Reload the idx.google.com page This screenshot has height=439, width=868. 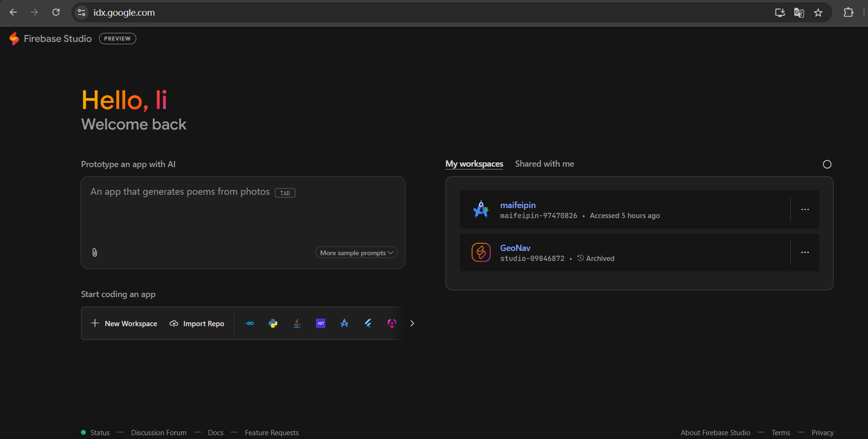(56, 12)
